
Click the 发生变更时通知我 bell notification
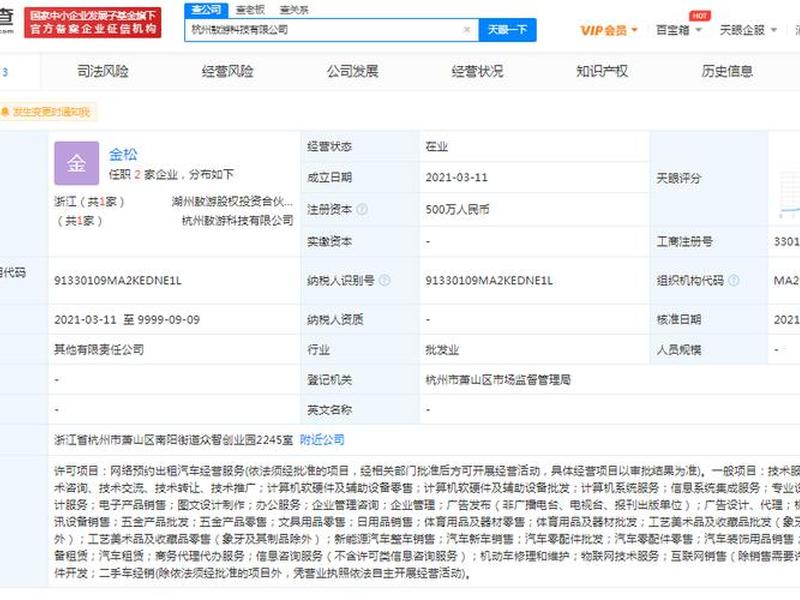[47, 112]
